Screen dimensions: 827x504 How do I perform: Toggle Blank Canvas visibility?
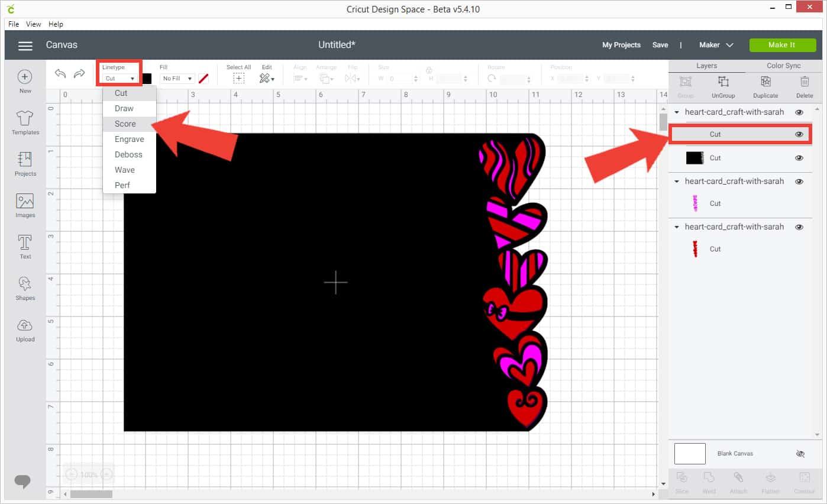click(x=800, y=454)
